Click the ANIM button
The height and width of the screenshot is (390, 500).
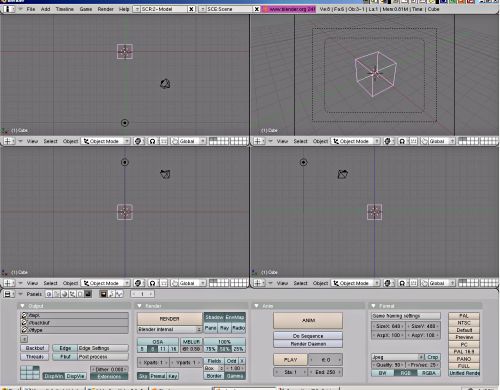coord(308,320)
